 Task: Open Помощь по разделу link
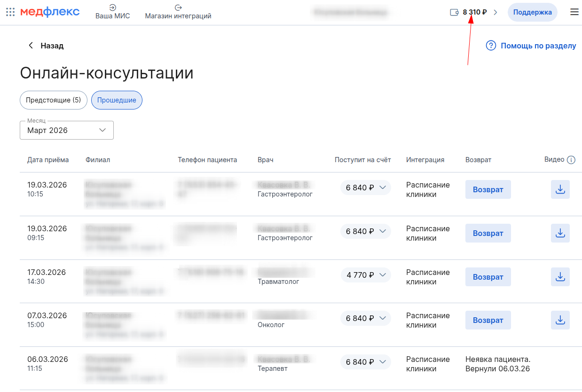click(531, 46)
